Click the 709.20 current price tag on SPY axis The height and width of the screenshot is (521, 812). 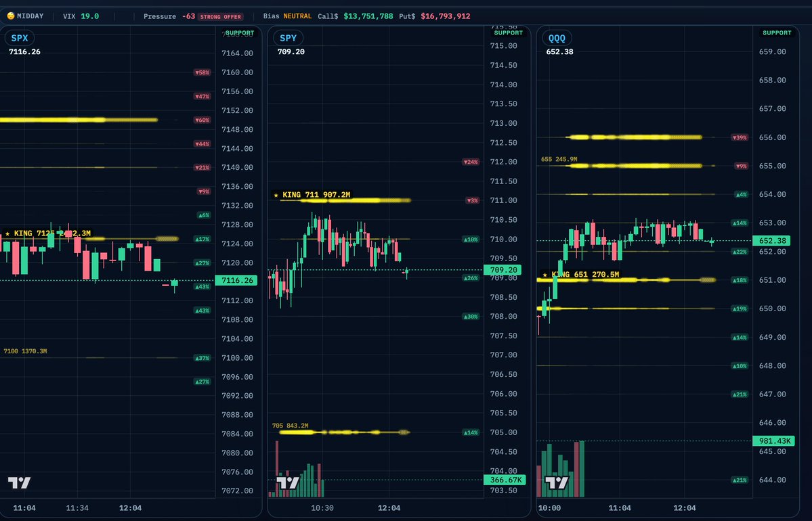[503, 269]
